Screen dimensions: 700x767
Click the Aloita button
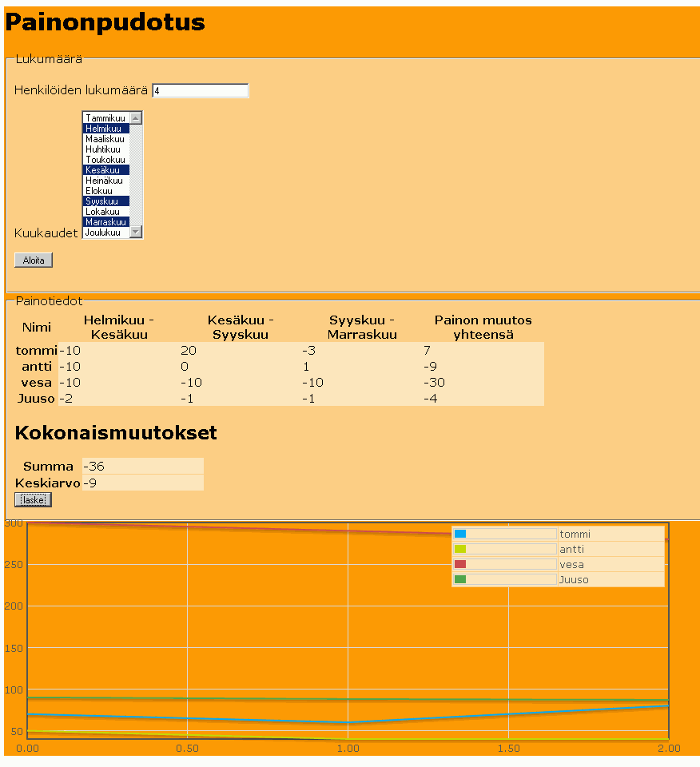tap(34, 260)
